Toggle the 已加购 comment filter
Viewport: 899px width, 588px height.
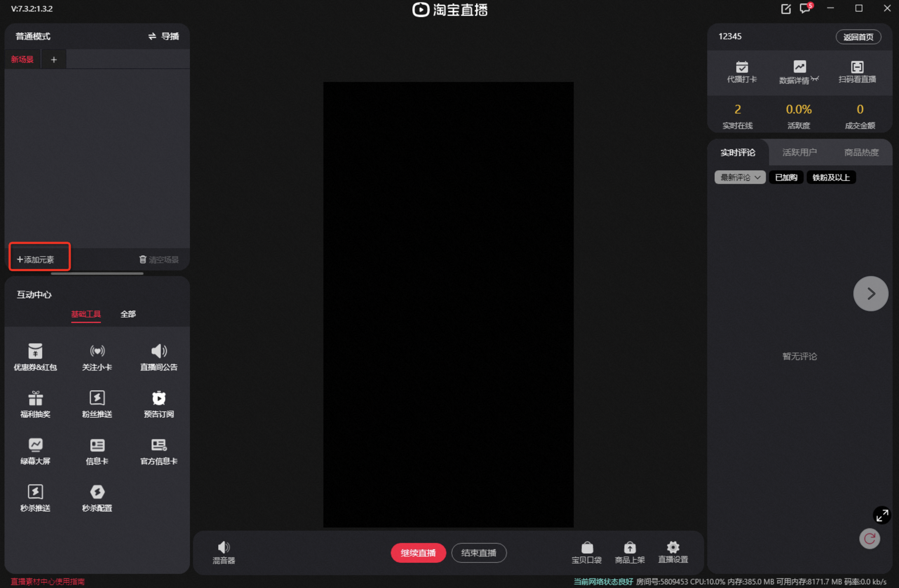[x=786, y=177]
